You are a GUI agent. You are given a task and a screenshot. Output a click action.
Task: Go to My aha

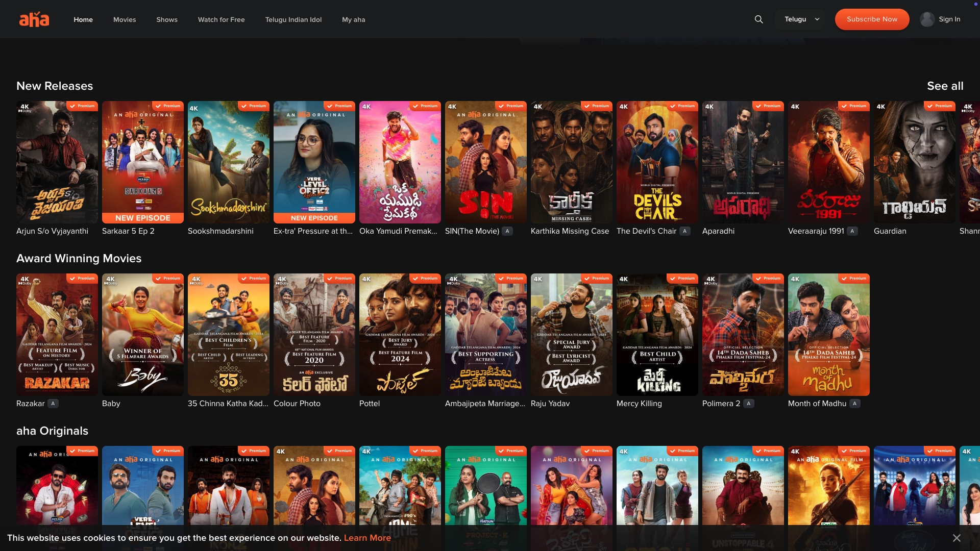point(353,19)
